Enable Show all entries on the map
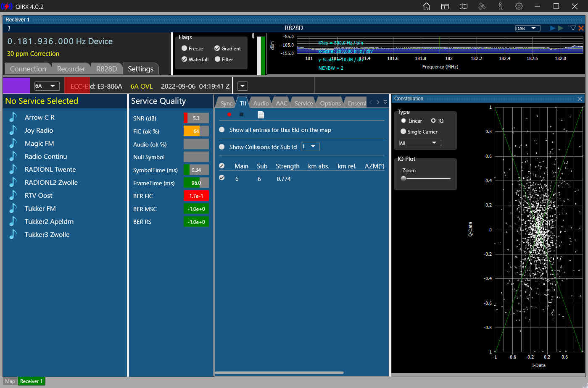 click(x=222, y=130)
